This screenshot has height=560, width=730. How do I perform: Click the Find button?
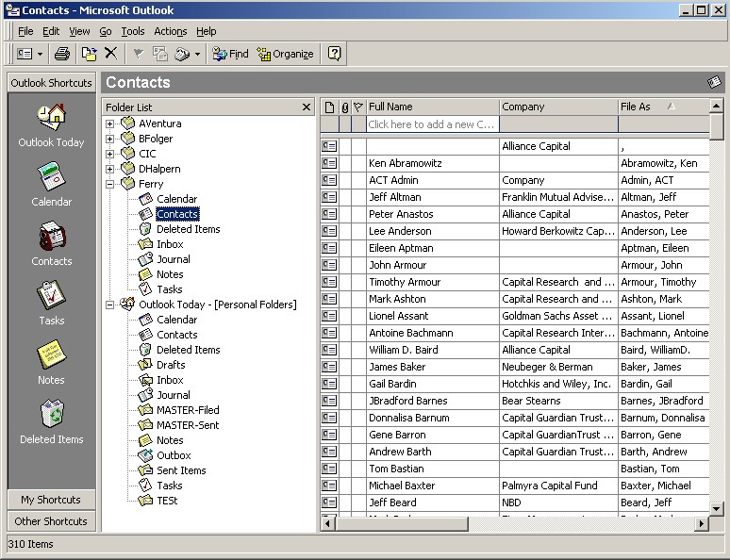click(230, 54)
